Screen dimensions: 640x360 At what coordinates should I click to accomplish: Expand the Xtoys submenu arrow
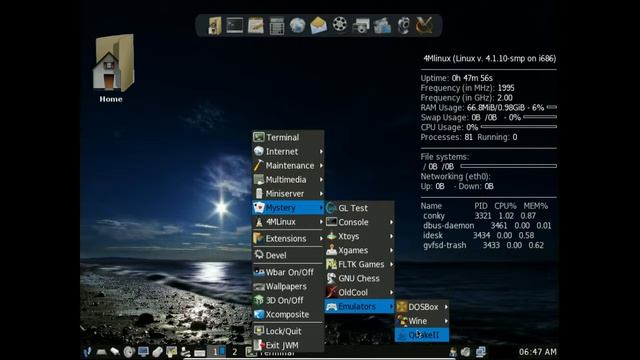click(x=391, y=236)
